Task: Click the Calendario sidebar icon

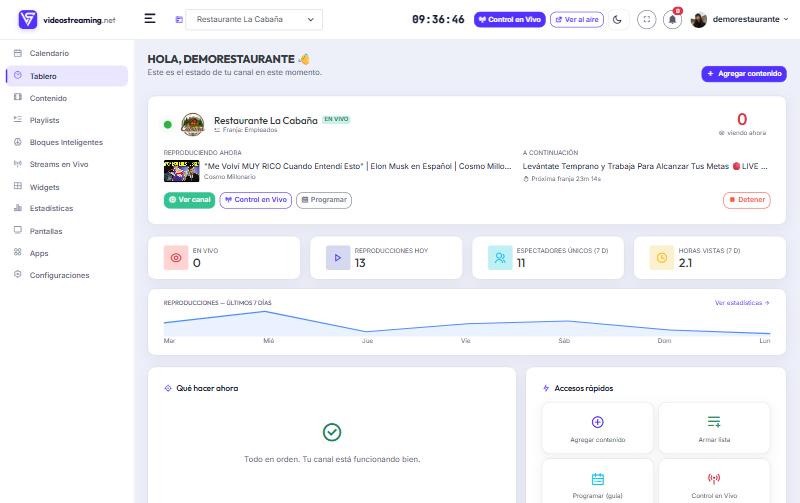Action: (x=18, y=53)
